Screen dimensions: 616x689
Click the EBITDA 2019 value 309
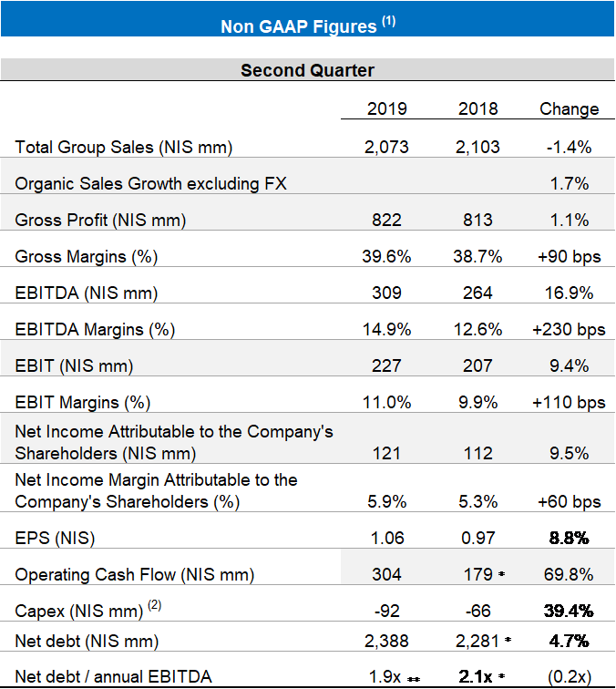[387, 293]
